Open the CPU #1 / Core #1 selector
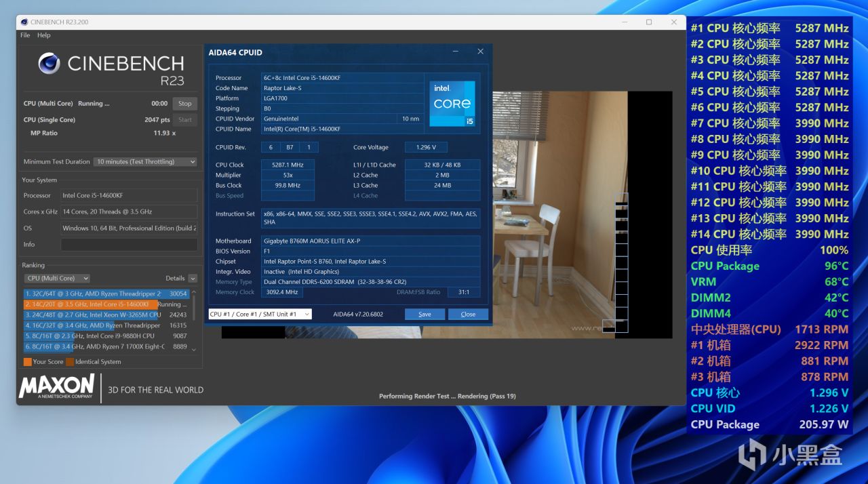 [x=260, y=315]
